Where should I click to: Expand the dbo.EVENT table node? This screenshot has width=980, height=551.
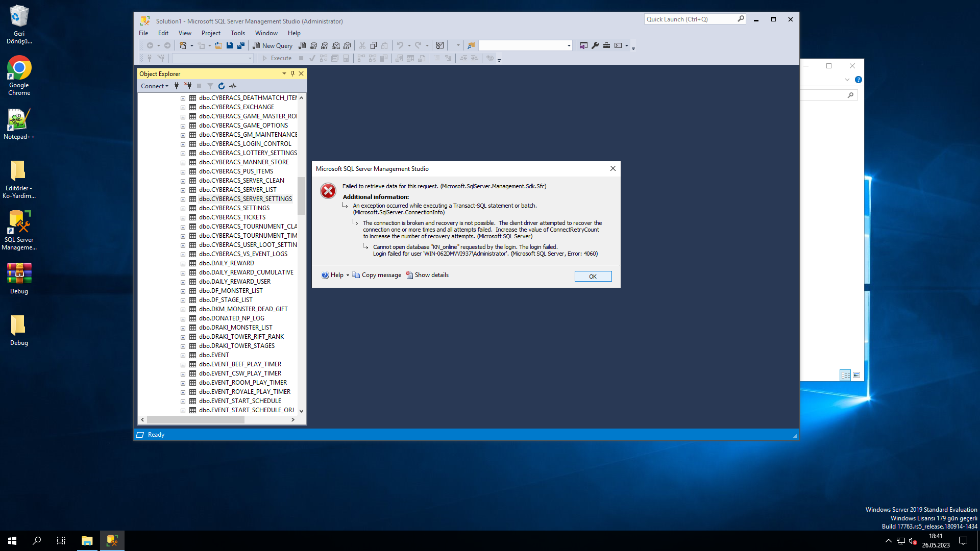click(183, 356)
